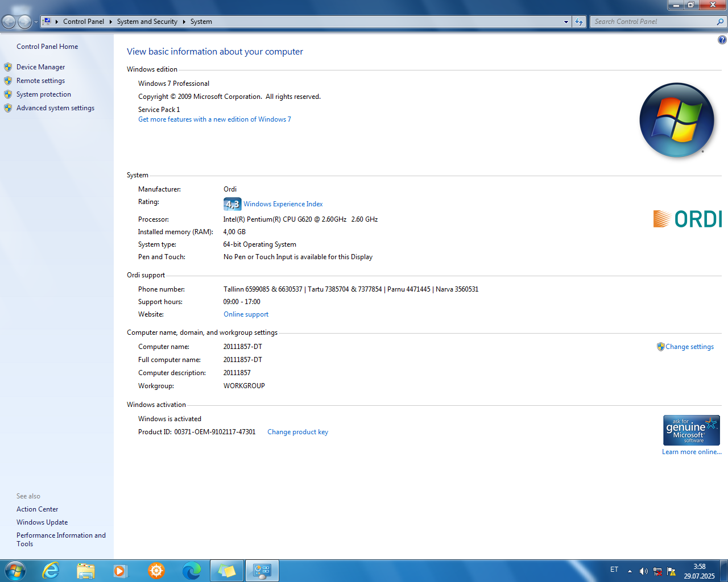
Task: Open Control Panel Home
Action: [47, 47]
